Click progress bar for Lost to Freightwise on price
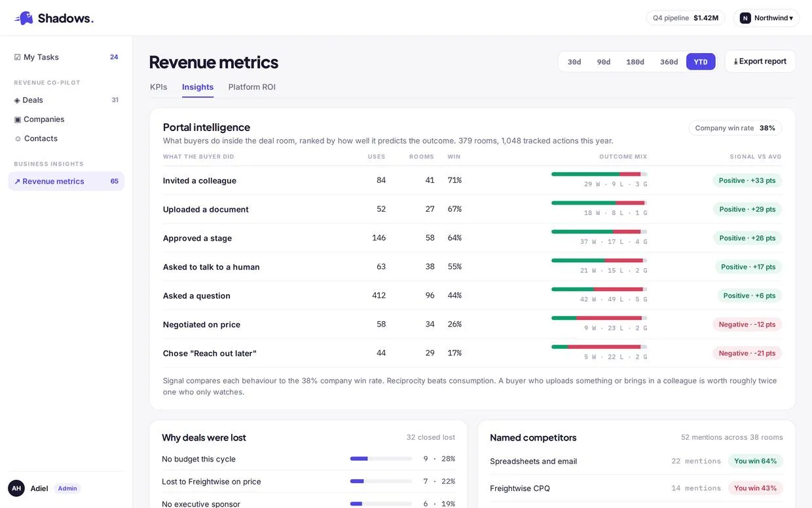The width and height of the screenshot is (812, 508). point(381,481)
